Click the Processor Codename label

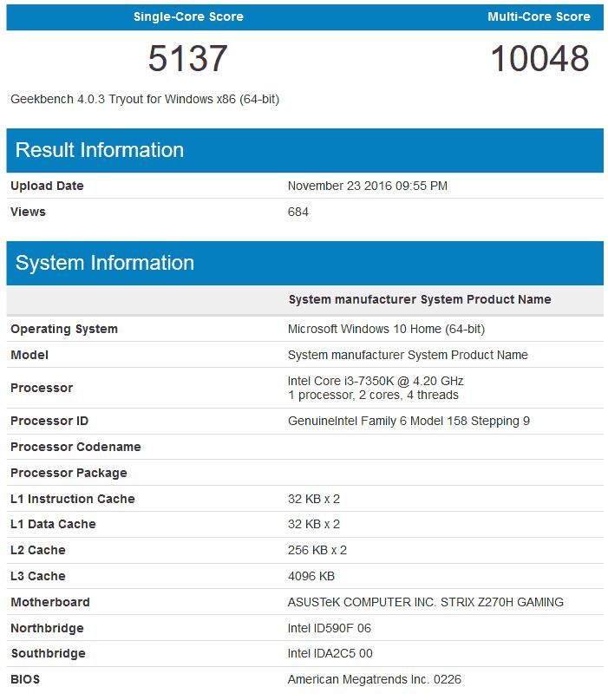75,447
